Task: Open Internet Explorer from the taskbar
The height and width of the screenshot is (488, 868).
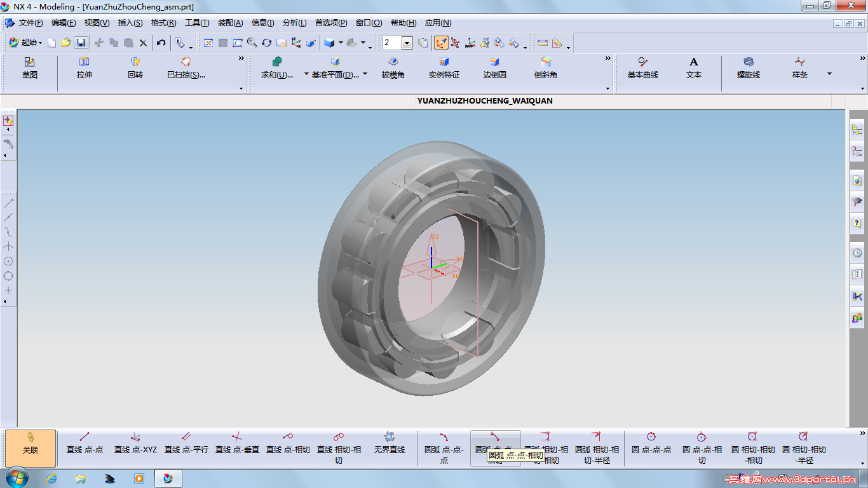Action: (52, 478)
